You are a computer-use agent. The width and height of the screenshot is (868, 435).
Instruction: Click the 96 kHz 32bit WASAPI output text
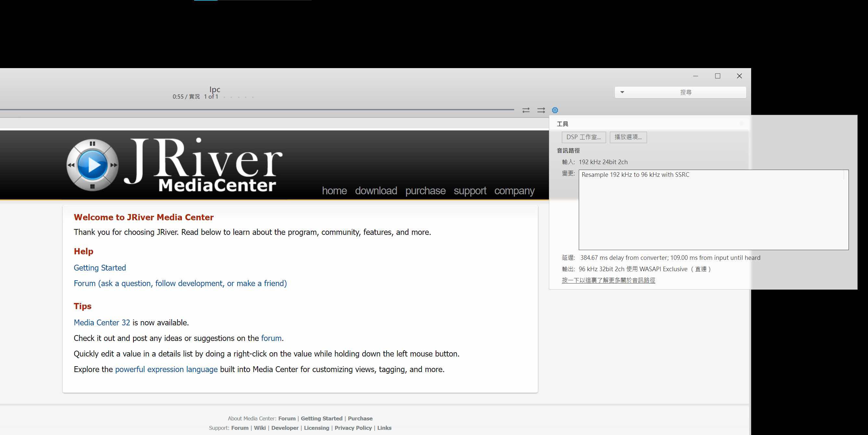point(645,269)
